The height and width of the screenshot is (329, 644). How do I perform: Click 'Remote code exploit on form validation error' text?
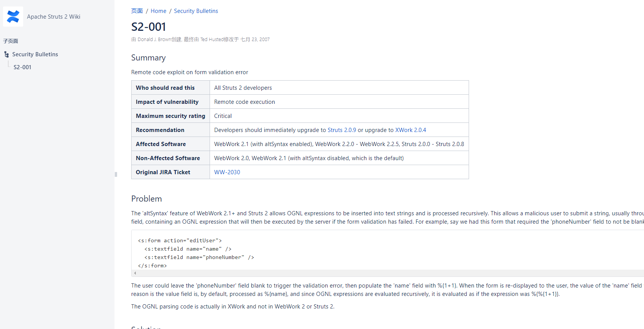pos(189,72)
